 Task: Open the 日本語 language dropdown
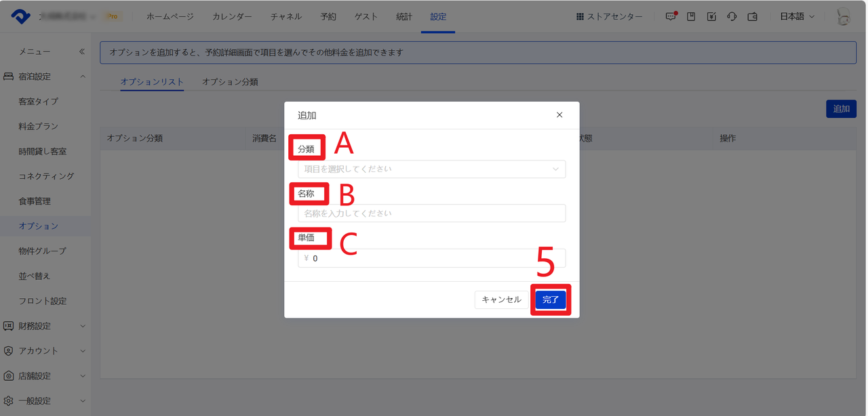pos(797,17)
